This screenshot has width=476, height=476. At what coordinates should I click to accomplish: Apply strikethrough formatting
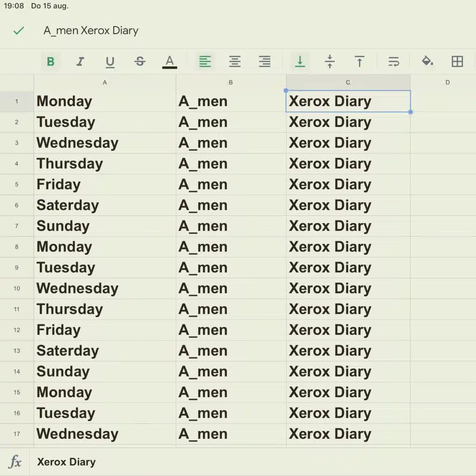pyautogui.click(x=139, y=62)
